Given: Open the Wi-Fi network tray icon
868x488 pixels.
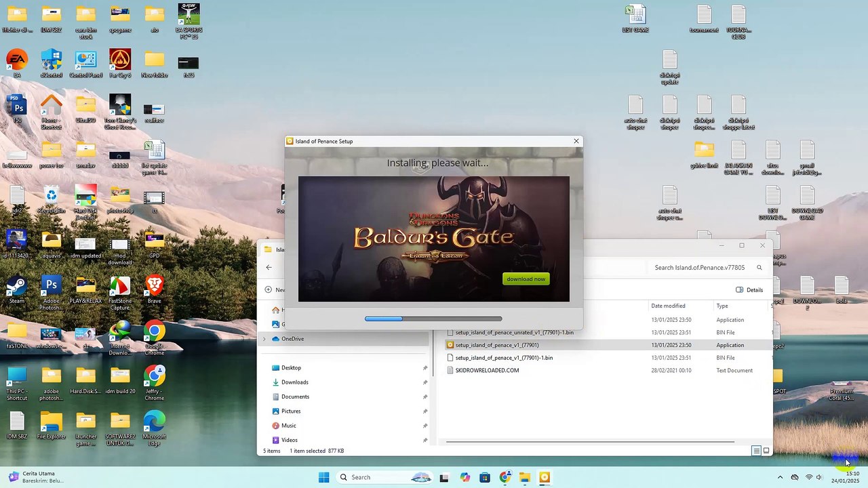Looking at the screenshot, I should tap(808, 477).
